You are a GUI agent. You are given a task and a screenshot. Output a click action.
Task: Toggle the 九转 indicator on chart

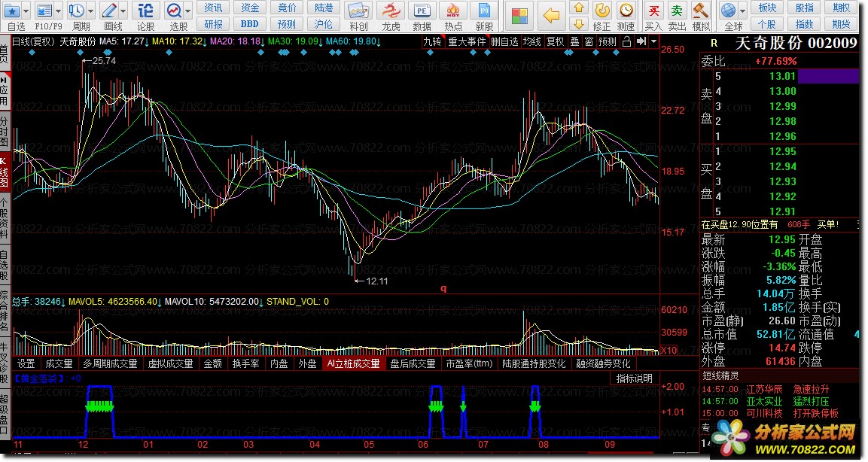click(432, 41)
